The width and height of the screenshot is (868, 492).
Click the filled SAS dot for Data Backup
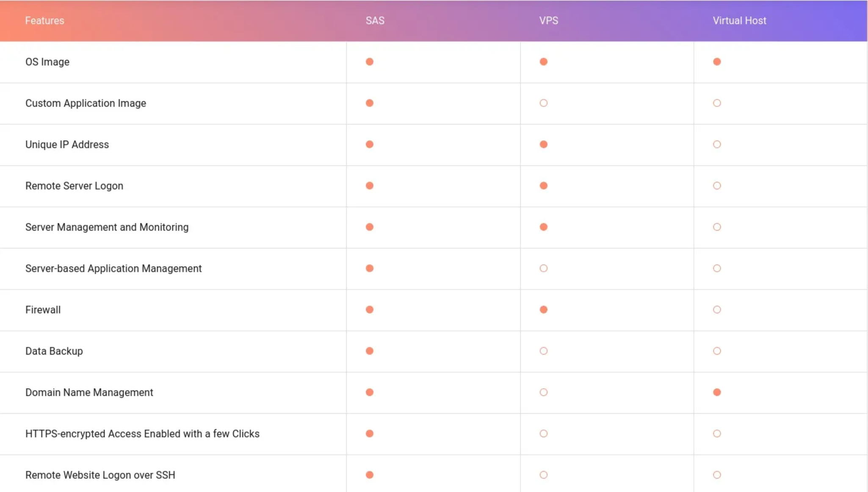coord(370,351)
